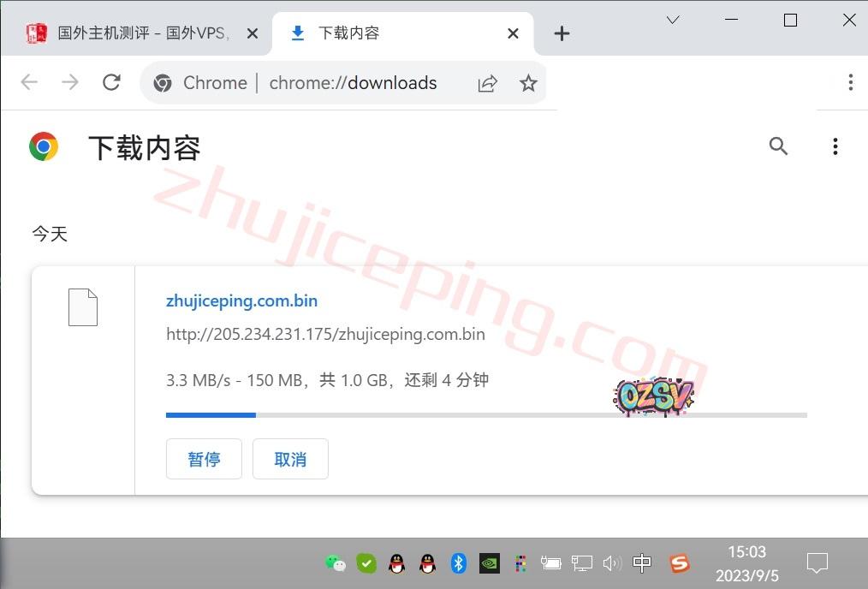868x589 pixels.
Task: Close the 国外主机测评 tab
Action: click(253, 33)
